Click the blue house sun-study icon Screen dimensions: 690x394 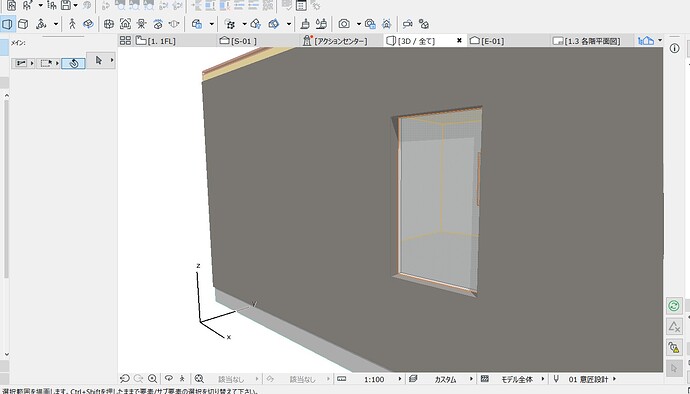386,24
